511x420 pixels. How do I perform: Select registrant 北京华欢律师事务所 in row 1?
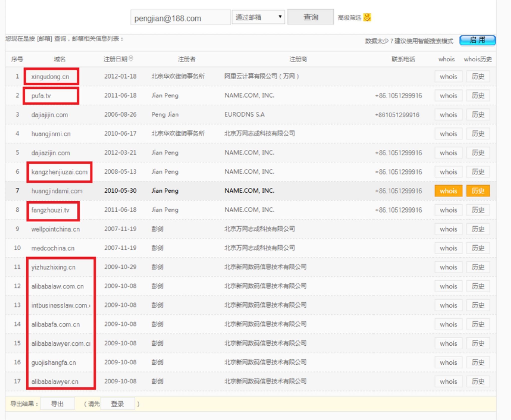(x=178, y=76)
